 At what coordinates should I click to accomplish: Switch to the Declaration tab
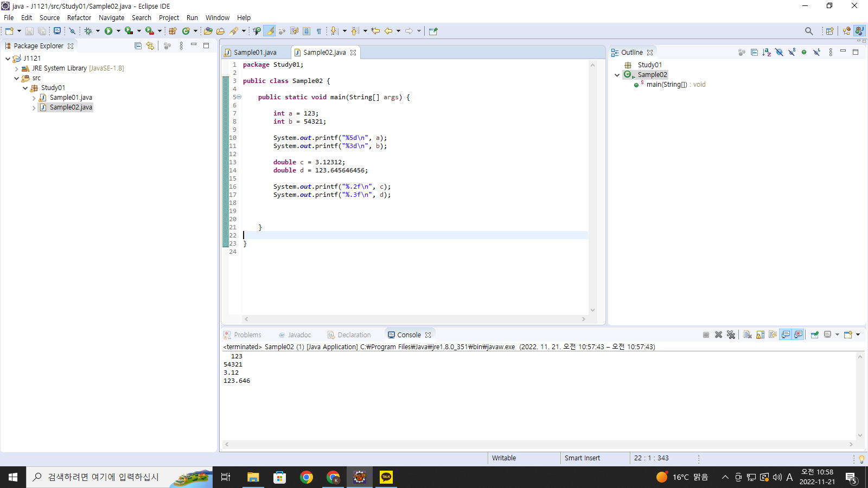click(x=349, y=335)
